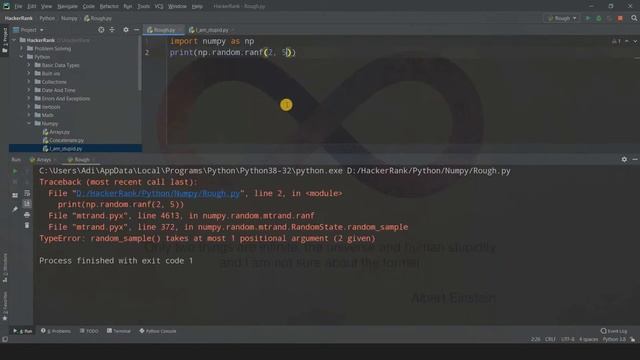The width and height of the screenshot is (640, 360).
Task: Toggle soft-wrap icon in Run panel
Action: coord(27,193)
